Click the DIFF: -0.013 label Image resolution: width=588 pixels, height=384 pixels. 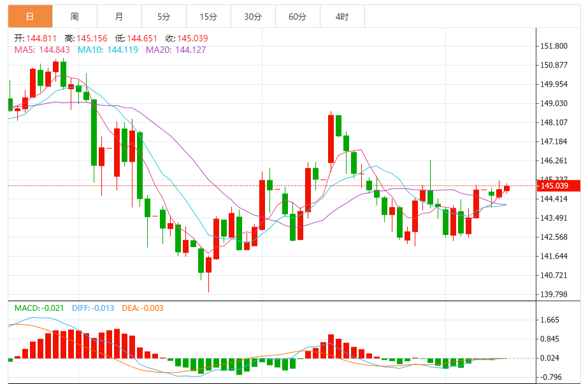pyautogui.click(x=93, y=308)
